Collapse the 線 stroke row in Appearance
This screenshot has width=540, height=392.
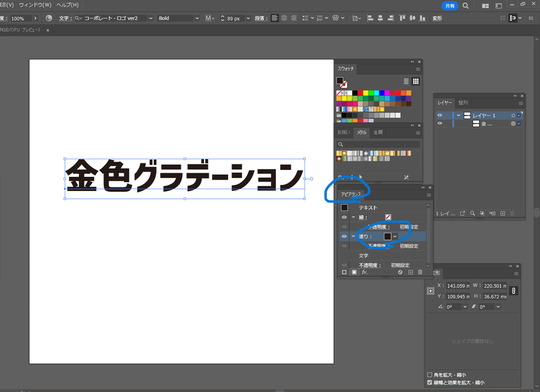coord(353,217)
